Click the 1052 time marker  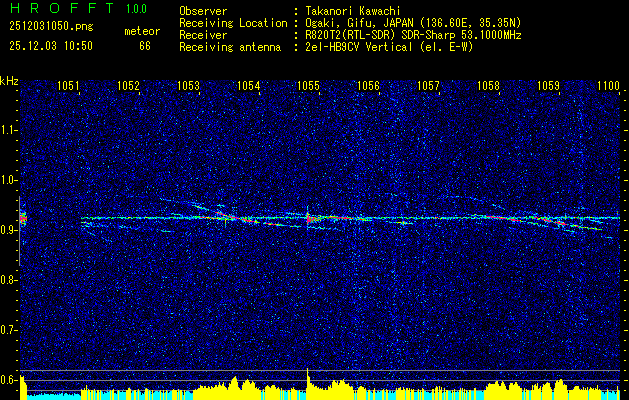(128, 85)
